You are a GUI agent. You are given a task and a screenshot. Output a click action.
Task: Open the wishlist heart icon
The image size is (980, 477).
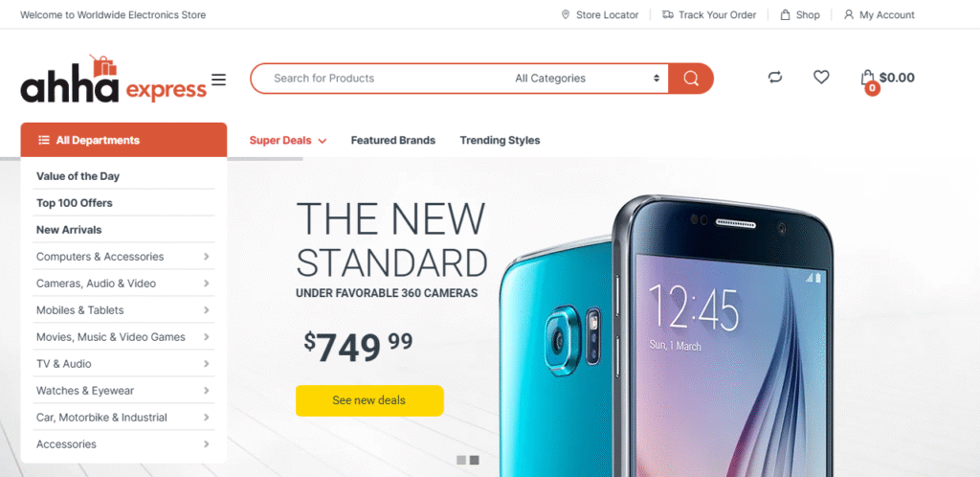(820, 78)
